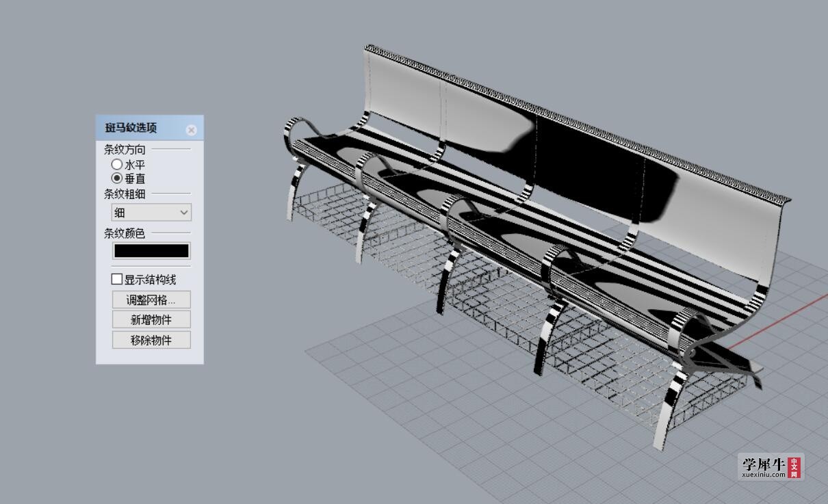Click the 移除物件 button
This screenshot has height=504, width=828.
[x=151, y=340]
